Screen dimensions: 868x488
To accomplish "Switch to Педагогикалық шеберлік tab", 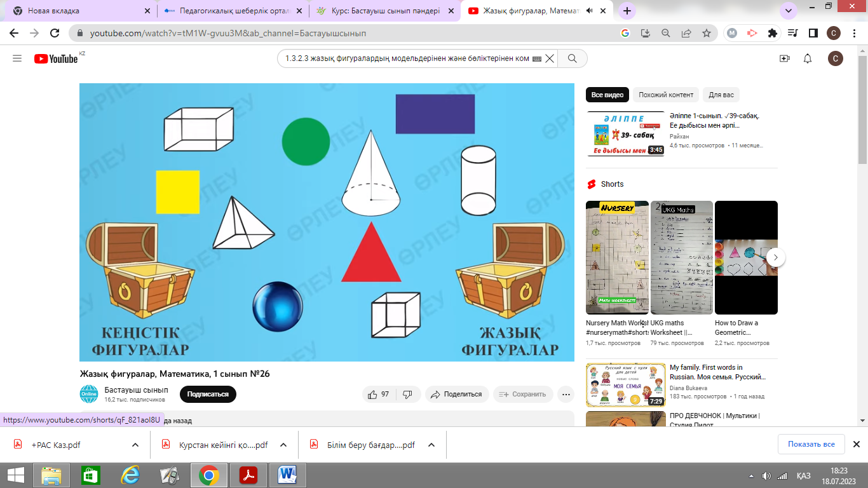I will (x=231, y=11).
